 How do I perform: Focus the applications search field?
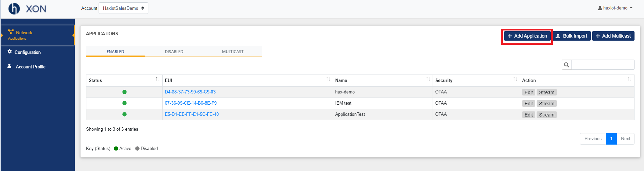click(603, 65)
